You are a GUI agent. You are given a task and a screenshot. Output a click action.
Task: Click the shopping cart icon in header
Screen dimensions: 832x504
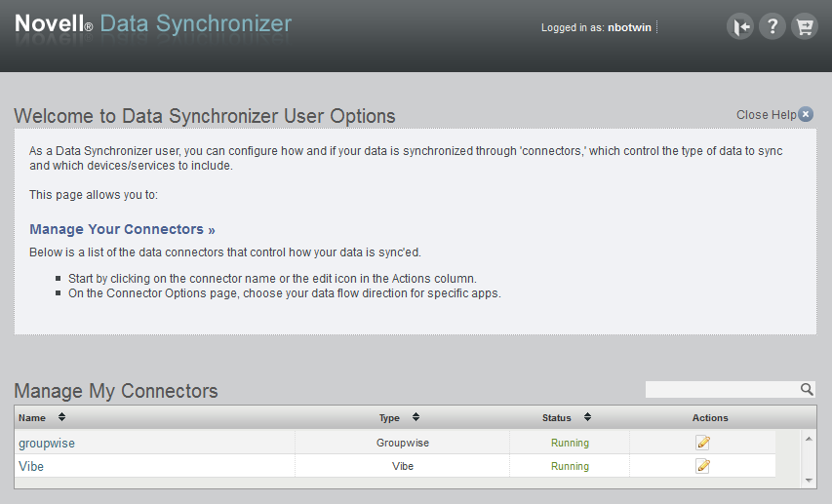(x=804, y=27)
